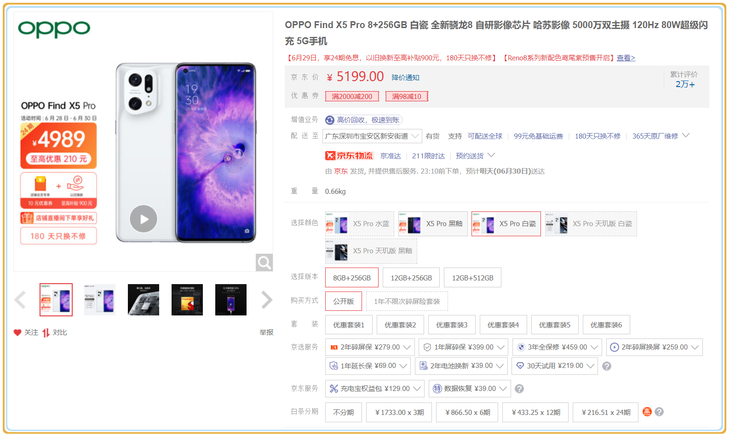Image resolution: width=730 pixels, height=437 pixels.
Task: Click the 京准达 delivery link
Action: pos(391,156)
